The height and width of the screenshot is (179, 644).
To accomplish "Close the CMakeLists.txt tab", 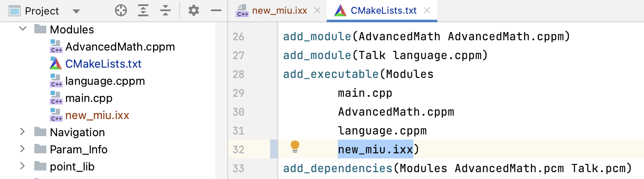I will pyautogui.click(x=427, y=11).
